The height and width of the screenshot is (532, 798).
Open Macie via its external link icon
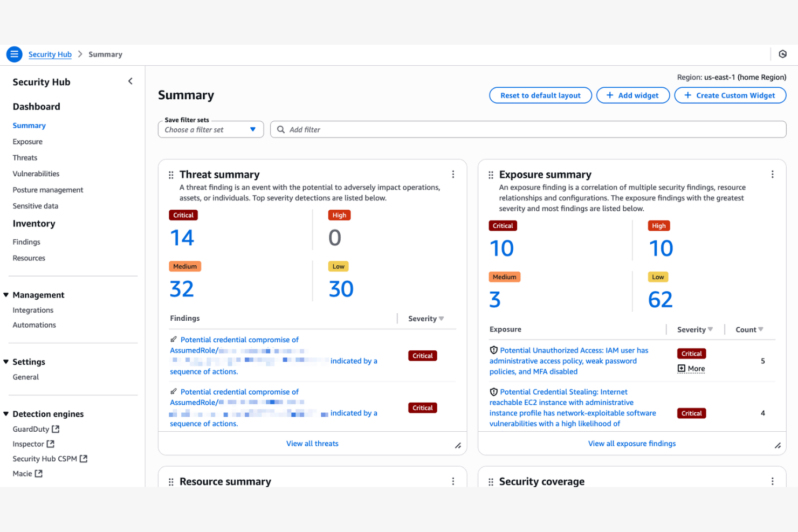click(x=38, y=473)
